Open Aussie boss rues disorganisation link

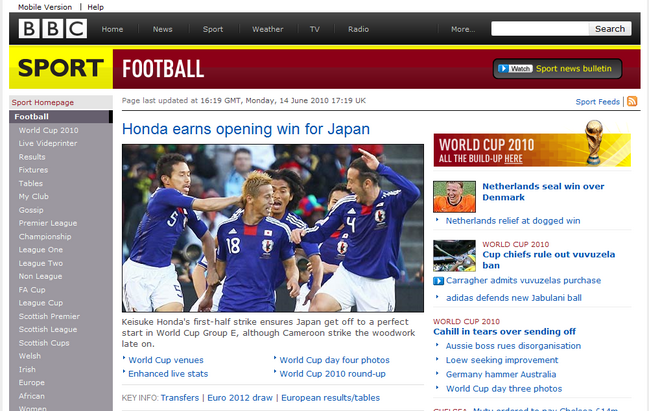513,346
